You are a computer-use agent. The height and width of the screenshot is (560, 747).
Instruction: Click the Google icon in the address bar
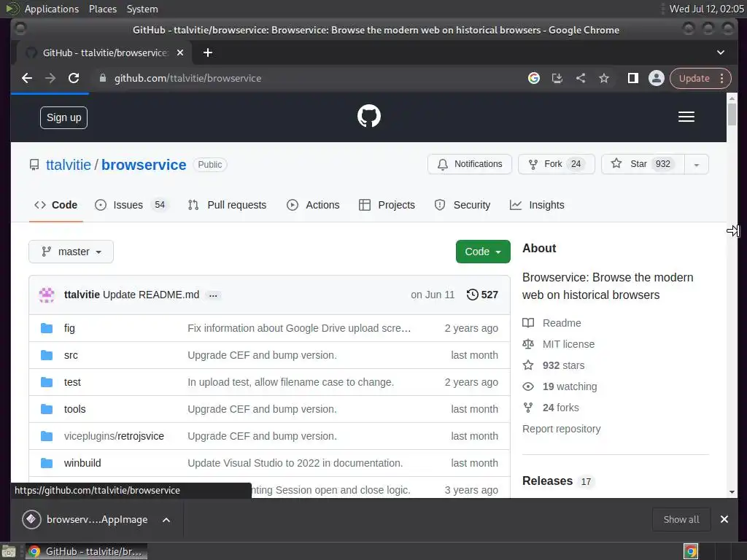pos(533,78)
